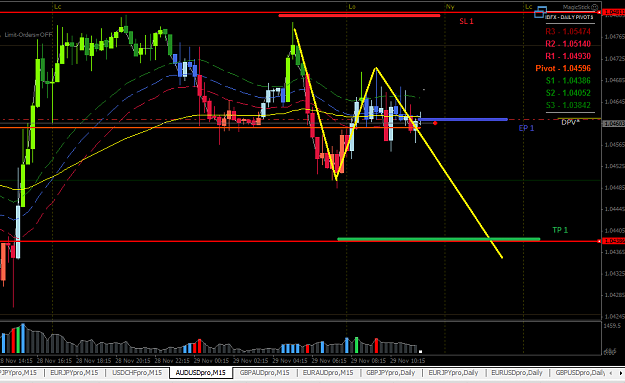Open the EURJPYpro,Daily chart tab
The width and height of the screenshot is (625, 383).
tap(453, 373)
